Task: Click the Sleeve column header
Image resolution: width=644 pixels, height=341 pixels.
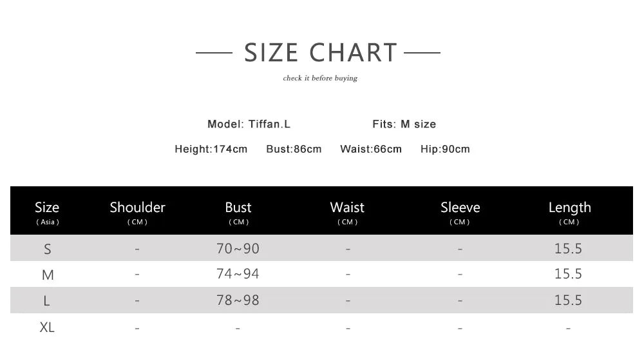Action: (x=460, y=211)
